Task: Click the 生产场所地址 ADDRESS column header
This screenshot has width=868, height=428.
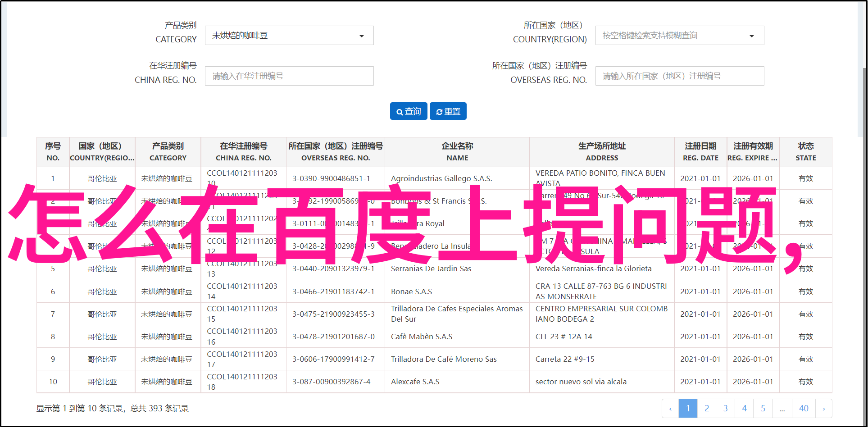Action: 602,152
